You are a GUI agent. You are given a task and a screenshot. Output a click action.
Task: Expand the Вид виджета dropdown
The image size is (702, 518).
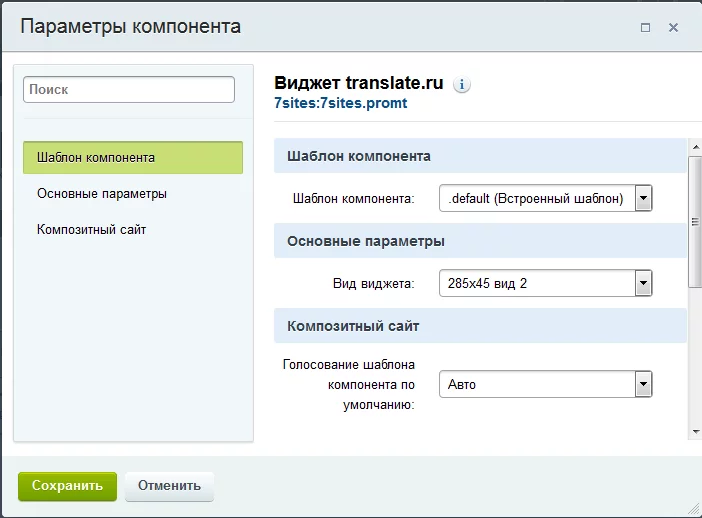click(x=545, y=284)
